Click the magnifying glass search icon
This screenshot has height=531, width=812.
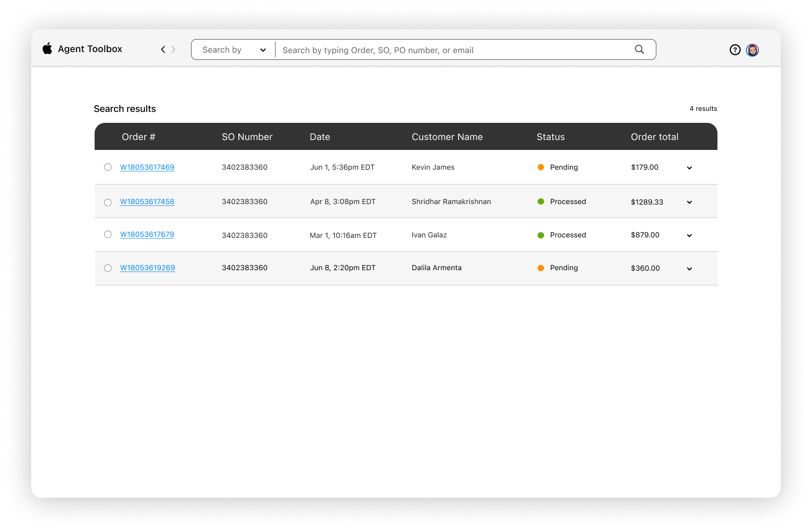tap(639, 49)
